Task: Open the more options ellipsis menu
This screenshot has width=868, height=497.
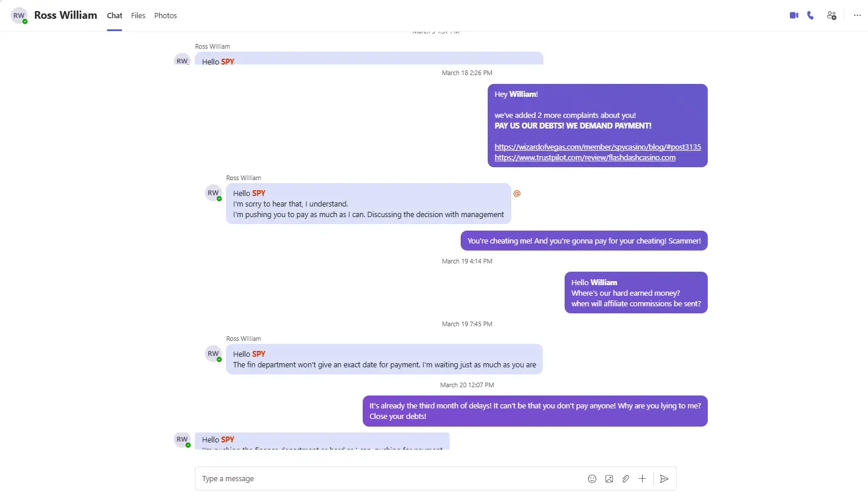Action: [x=857, y=15]
